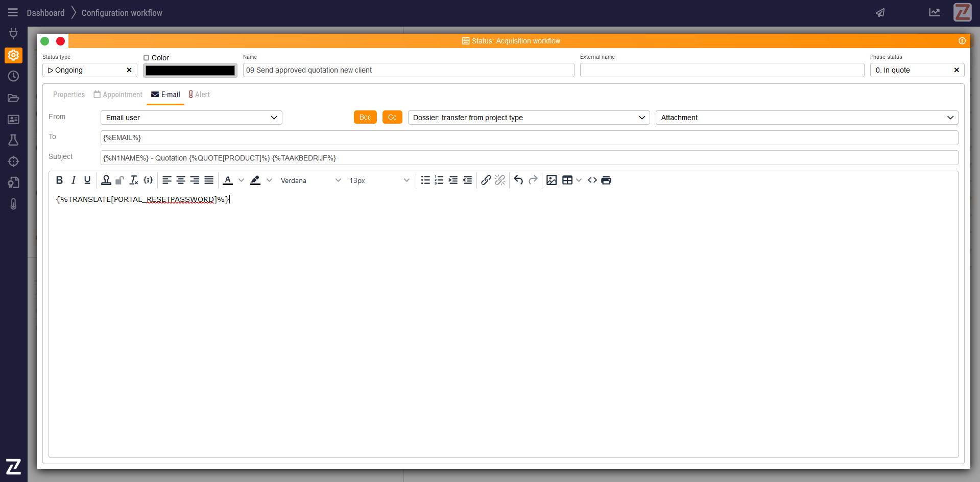
Task: Switch to the Properties tab
Action: [69, 95]
